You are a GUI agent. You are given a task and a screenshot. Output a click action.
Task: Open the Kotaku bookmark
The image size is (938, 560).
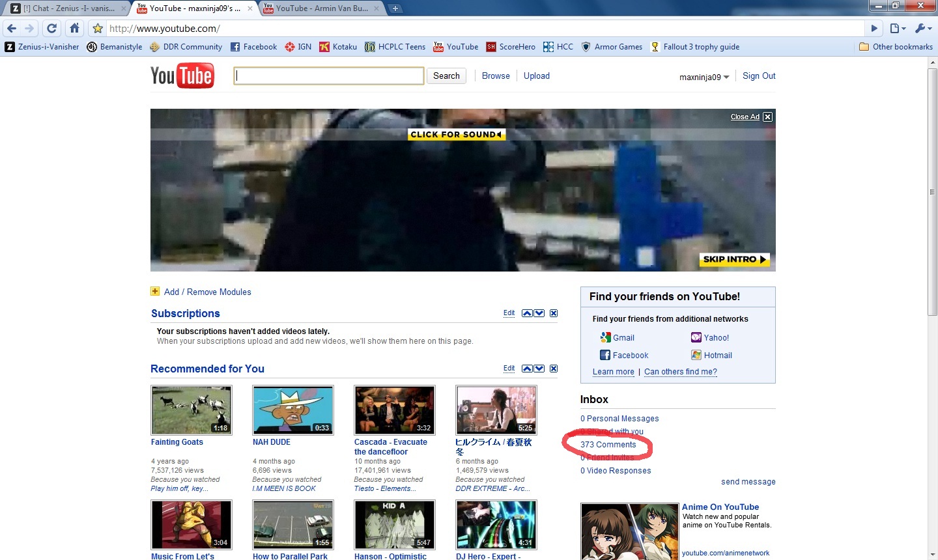(x=338, y=47)
